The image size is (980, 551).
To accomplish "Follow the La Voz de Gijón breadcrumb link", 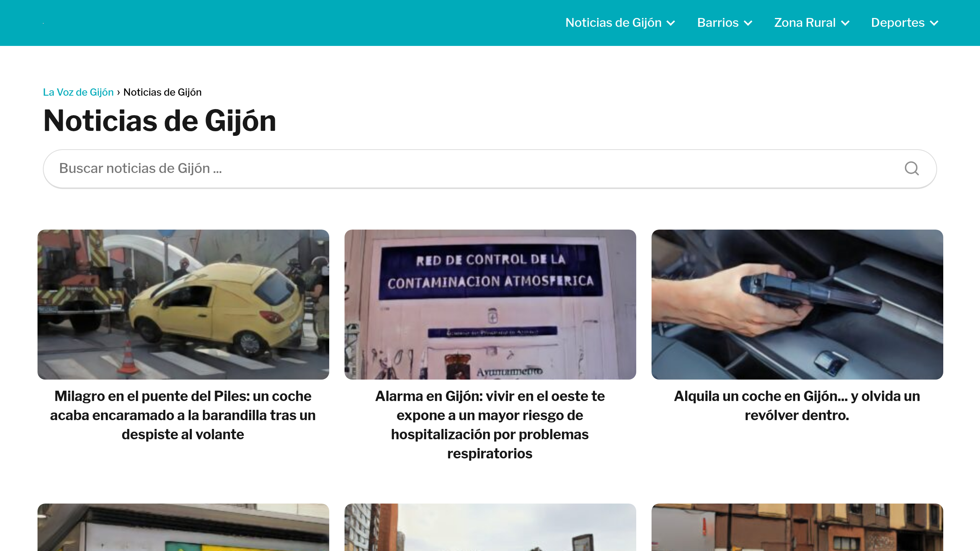I will (78, 92).
